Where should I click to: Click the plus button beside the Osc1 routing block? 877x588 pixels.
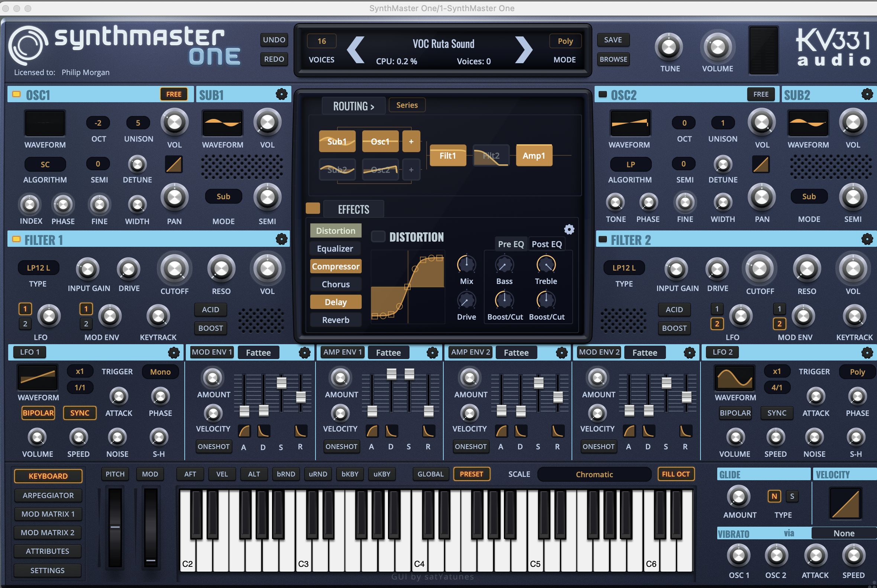point(411,141)
